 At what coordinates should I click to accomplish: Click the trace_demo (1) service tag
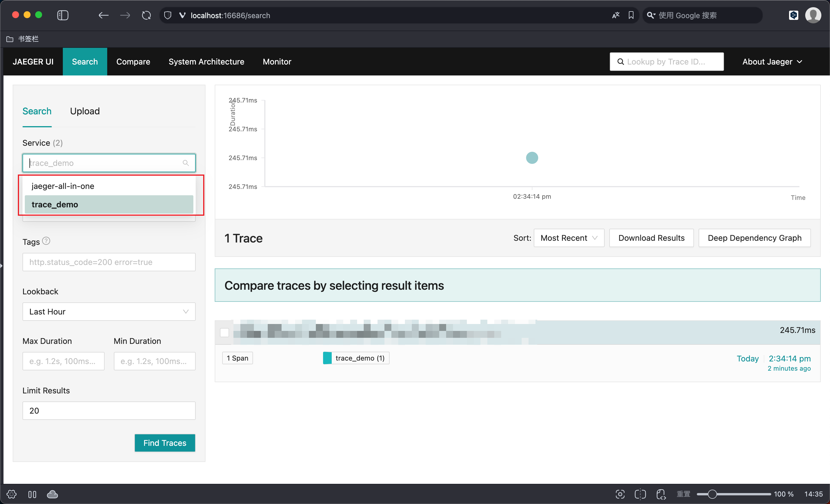(x=356, y=358)
